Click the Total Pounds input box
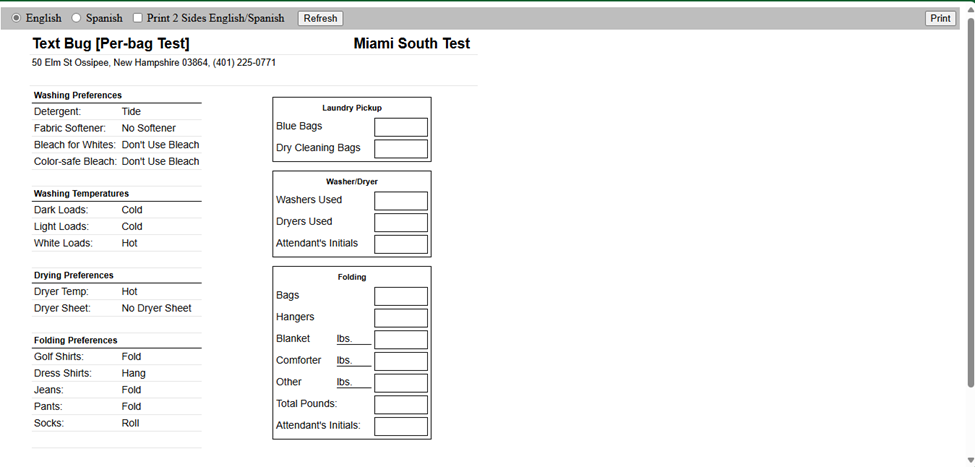The width and height of the screenshot is (975, 467). tap(400, 405)
